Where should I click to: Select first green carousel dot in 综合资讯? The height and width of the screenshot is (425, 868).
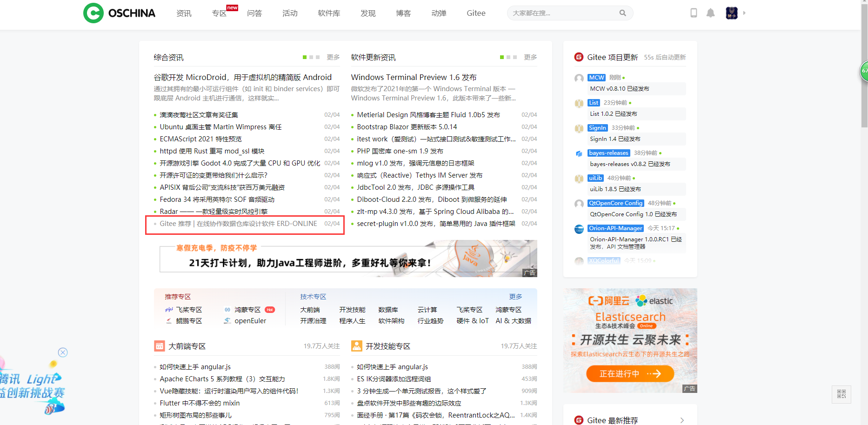305,57
